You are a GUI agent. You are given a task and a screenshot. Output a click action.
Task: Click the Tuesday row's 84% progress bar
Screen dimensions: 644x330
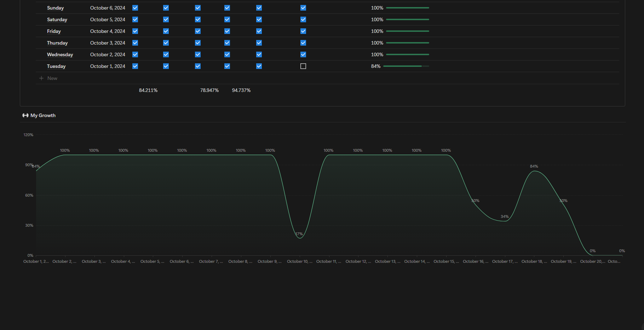tap(406, 66)
